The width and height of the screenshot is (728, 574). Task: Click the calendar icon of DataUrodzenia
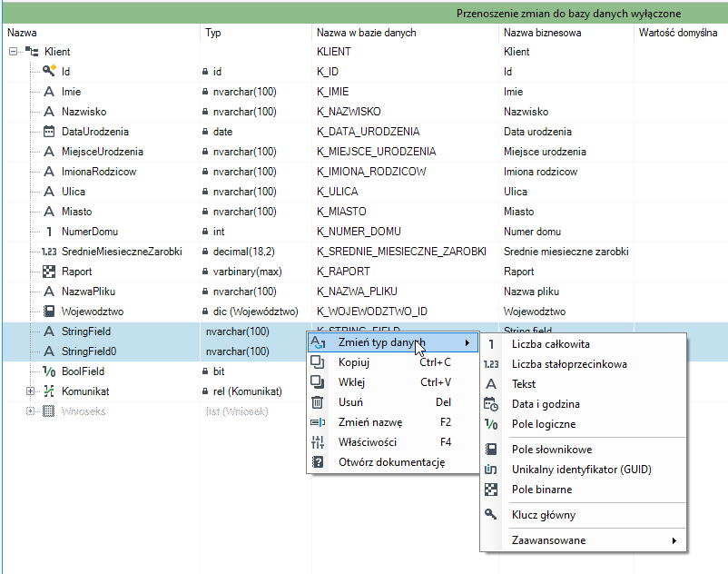[49, 132]
